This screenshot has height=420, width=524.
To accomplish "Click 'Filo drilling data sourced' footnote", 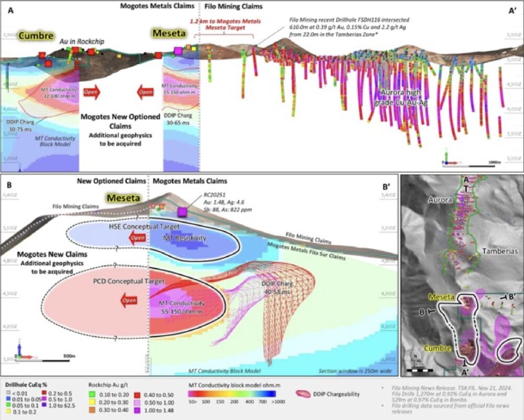I will (451, 408).
